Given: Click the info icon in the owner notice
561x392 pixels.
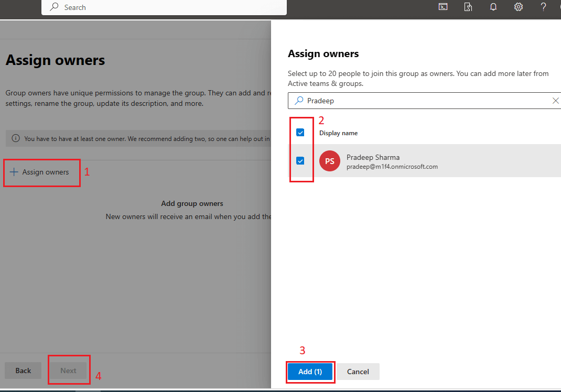Looking at the screenshot, I should coord(16,138).
